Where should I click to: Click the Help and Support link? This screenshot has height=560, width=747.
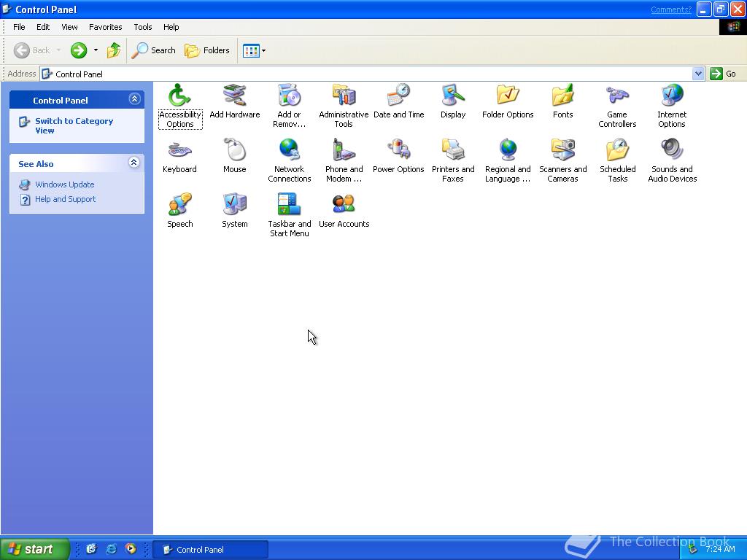(65, 199)
